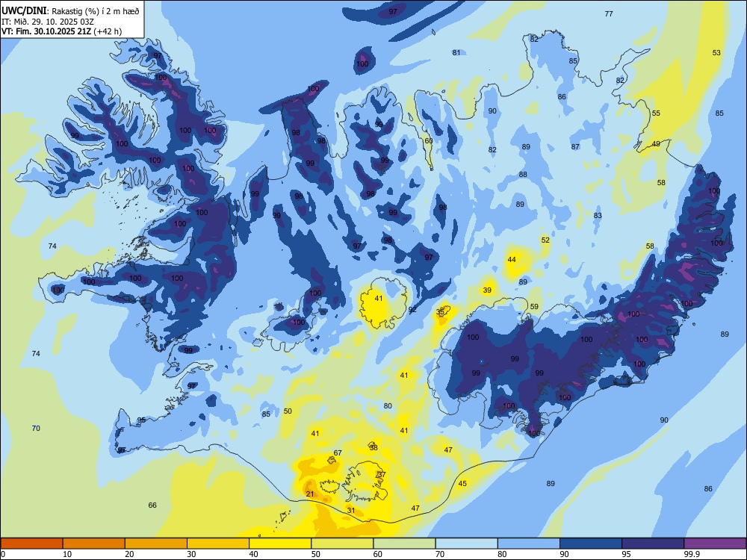Click the map value '31'
This screenshot has width=747, height=560.
(351, 510)
